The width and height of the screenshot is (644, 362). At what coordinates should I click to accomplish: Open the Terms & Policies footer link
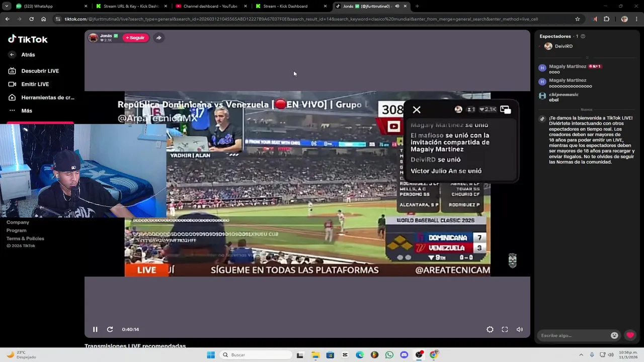(25, 238)
